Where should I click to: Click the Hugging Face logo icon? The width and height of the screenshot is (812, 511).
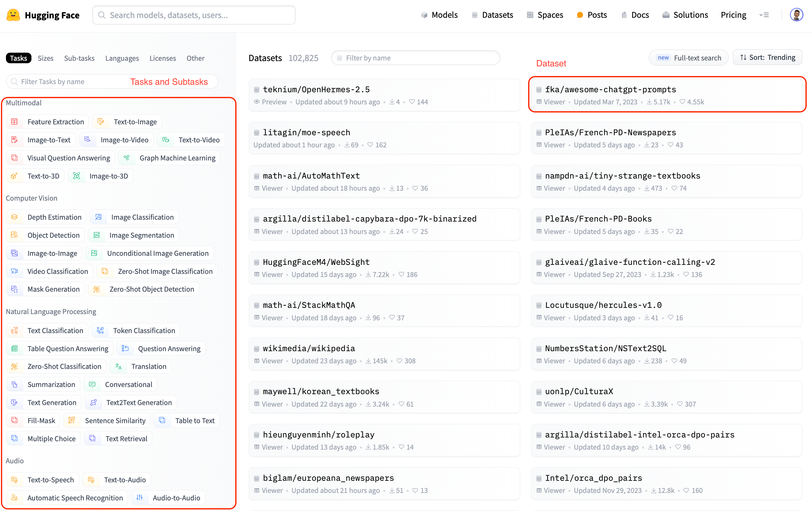pos(13,15)
